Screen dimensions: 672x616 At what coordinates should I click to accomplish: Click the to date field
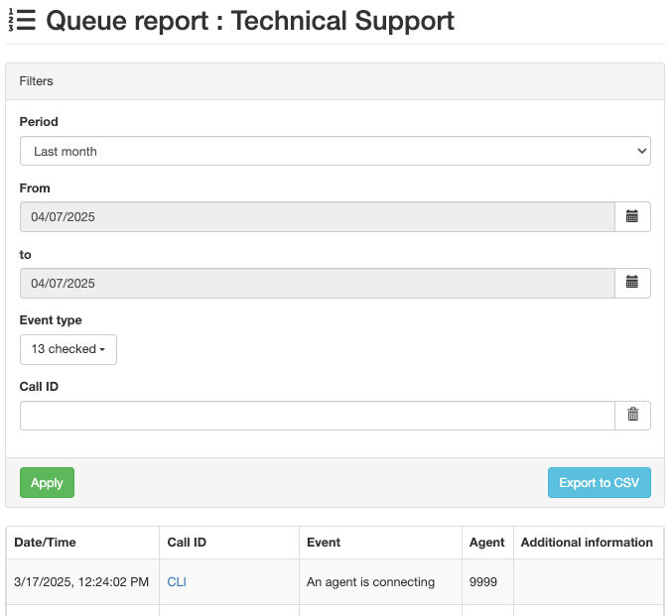click(x=317, y=283)
